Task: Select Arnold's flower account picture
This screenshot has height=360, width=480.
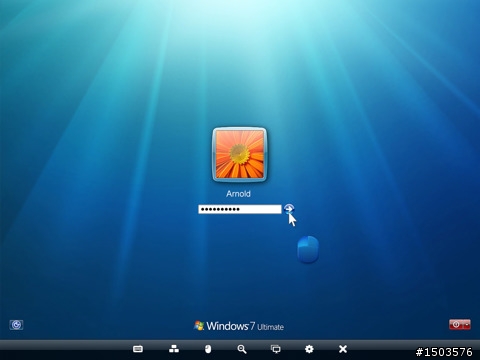Action: pos(240,154)
